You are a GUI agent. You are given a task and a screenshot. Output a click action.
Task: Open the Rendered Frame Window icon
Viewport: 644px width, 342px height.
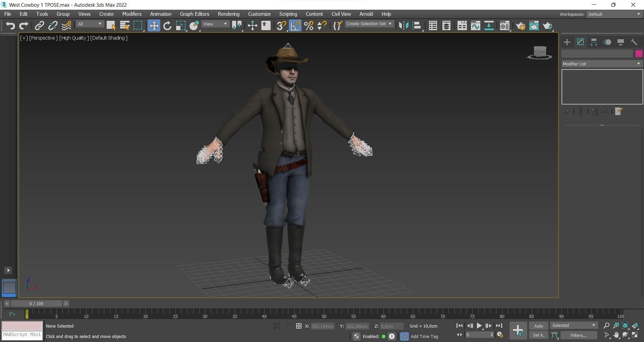point(534,26)
